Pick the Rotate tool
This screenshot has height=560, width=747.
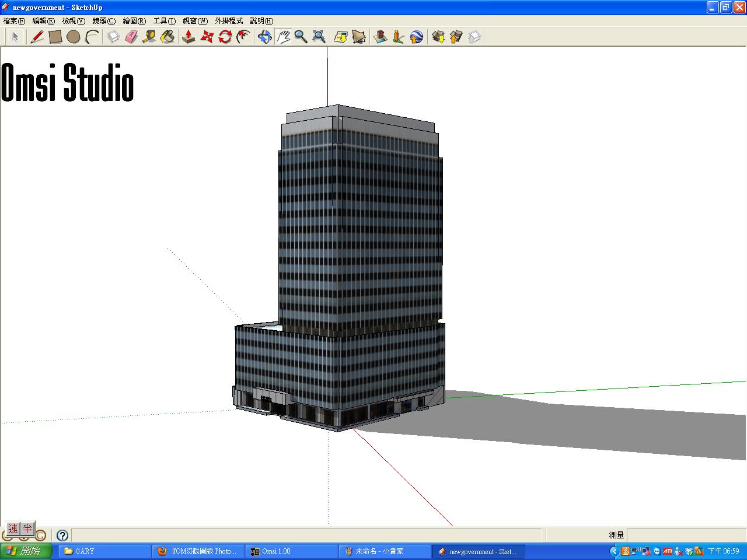coord(225,37)
